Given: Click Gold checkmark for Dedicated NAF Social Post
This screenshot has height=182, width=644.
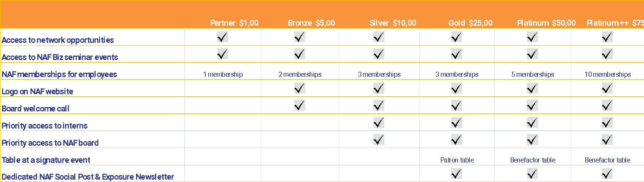Looking at the screenshot, I should coord(456,174).
